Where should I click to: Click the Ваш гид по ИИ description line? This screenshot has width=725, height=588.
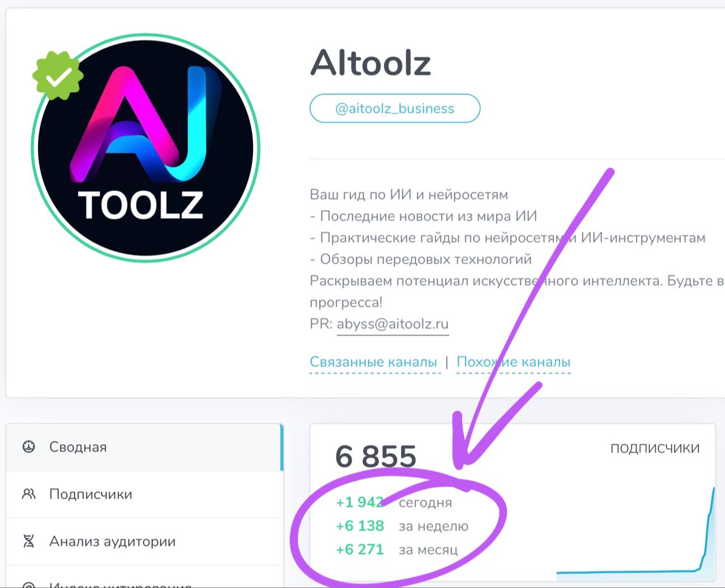point(409,195)
